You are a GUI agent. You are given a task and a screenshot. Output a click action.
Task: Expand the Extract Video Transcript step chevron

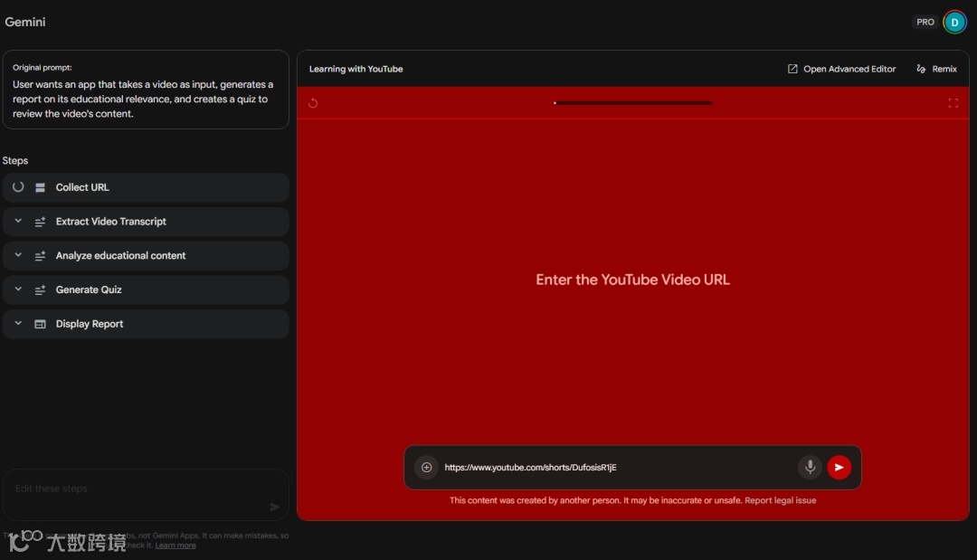click(18, 221)
